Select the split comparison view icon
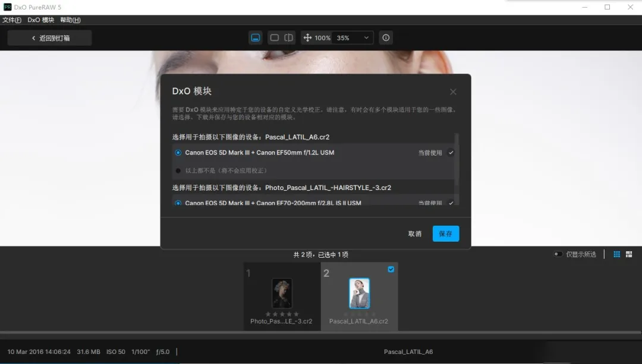The image size is (642, 364). coord(289,37)
